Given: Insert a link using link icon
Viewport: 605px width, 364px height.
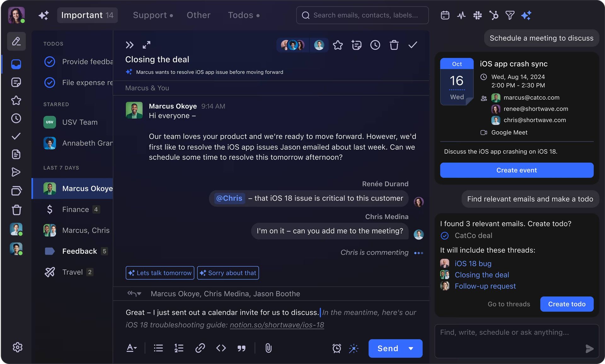Looking at the screenshot, I should [200, 348].
